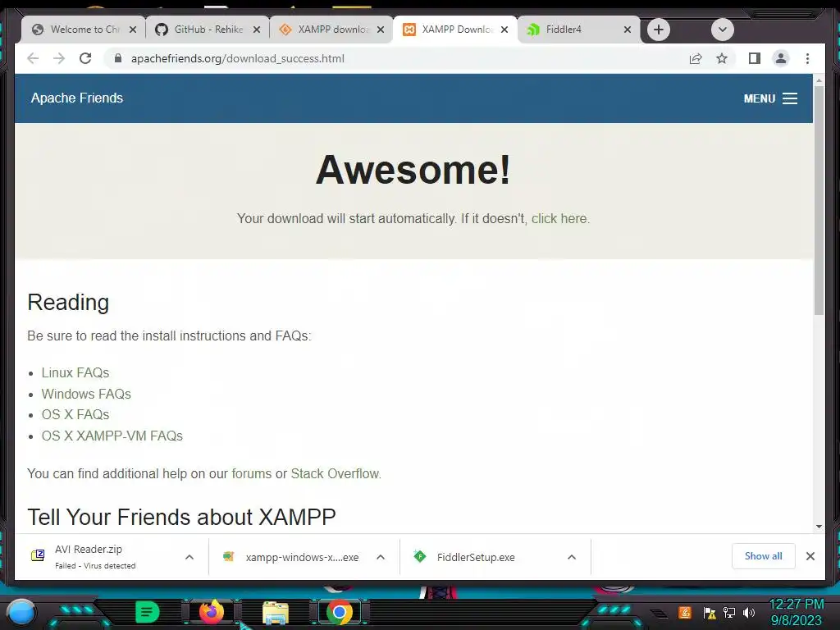Switch to the Fiddler4 tab
This screenshot has height=630, width=840.
(573, 30)
